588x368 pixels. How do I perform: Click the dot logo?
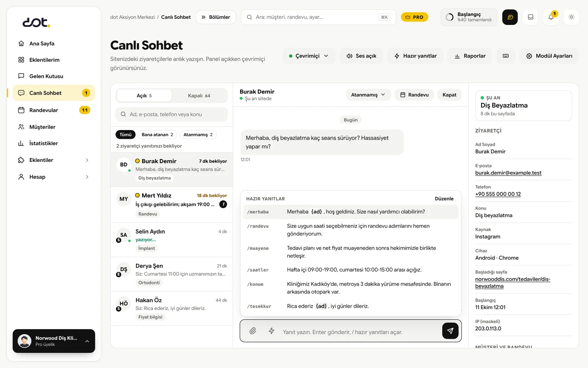pos(36,22)
